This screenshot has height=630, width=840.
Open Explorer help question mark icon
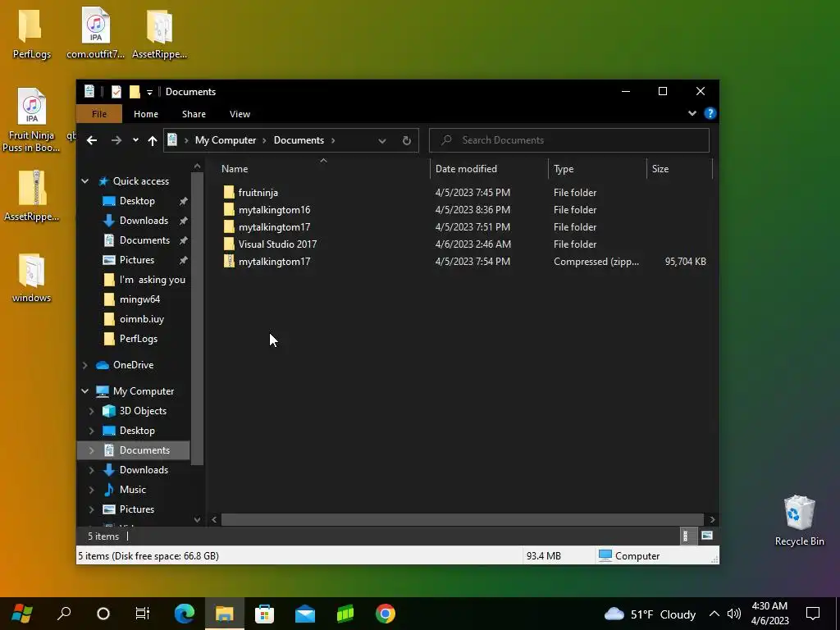click(x=710, y=113)
